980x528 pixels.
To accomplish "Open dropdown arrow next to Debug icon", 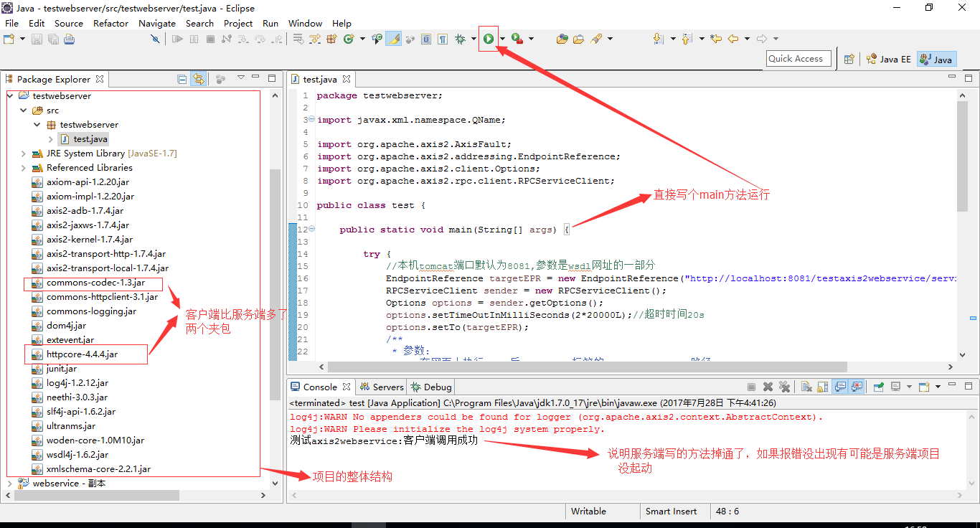I will pyautogui.click(x=473, y=39).
